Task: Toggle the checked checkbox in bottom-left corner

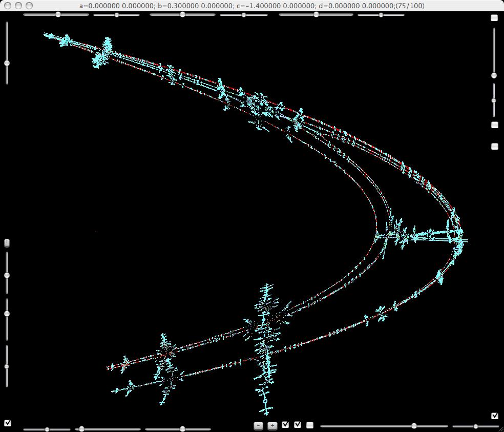Action: pyautogui.click(x=8, y=423)
